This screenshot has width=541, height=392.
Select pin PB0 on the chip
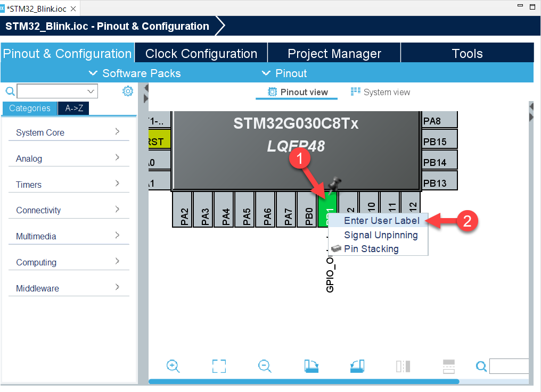[x=307, y=210]
